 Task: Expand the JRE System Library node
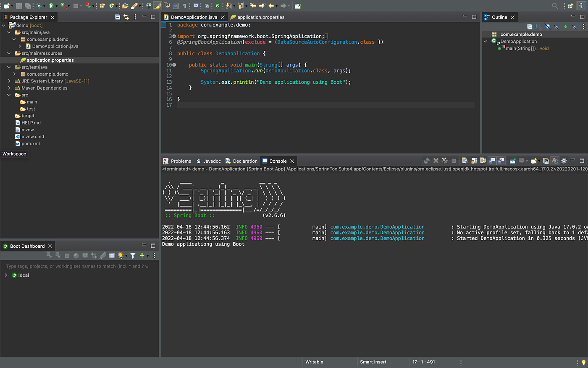point(9,81)
